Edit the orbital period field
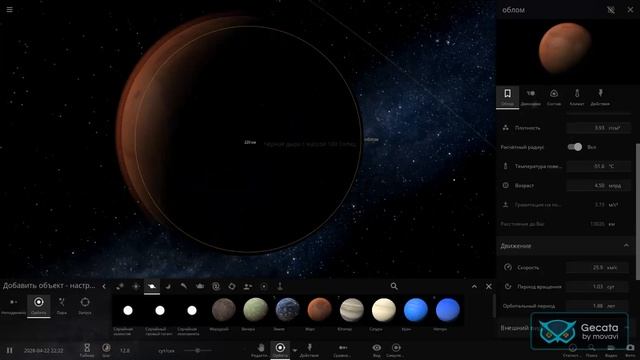640x360 pixels. pyautogui.click(x=599, y=306)
